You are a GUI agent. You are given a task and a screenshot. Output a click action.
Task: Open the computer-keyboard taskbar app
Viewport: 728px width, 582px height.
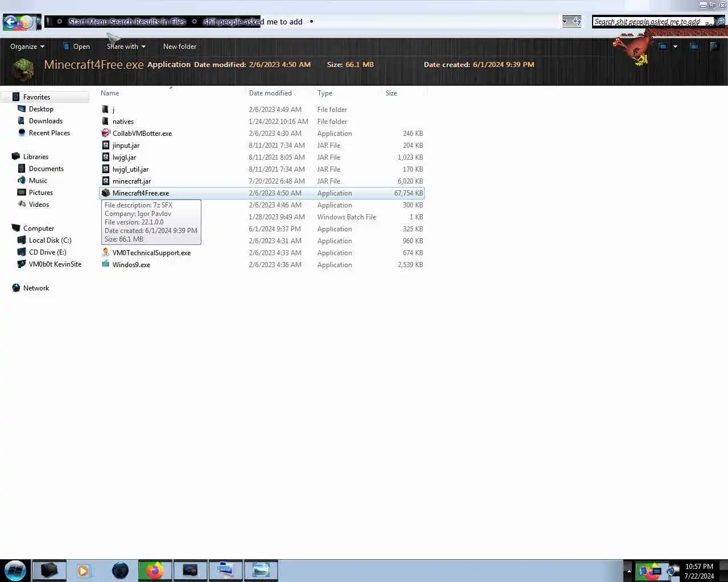[x=225, y=571]
